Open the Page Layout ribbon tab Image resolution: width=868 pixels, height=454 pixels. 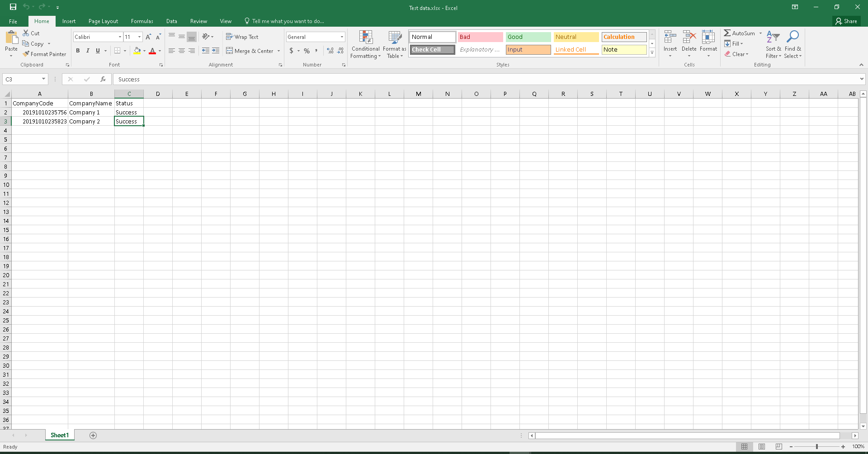[103, 21]
